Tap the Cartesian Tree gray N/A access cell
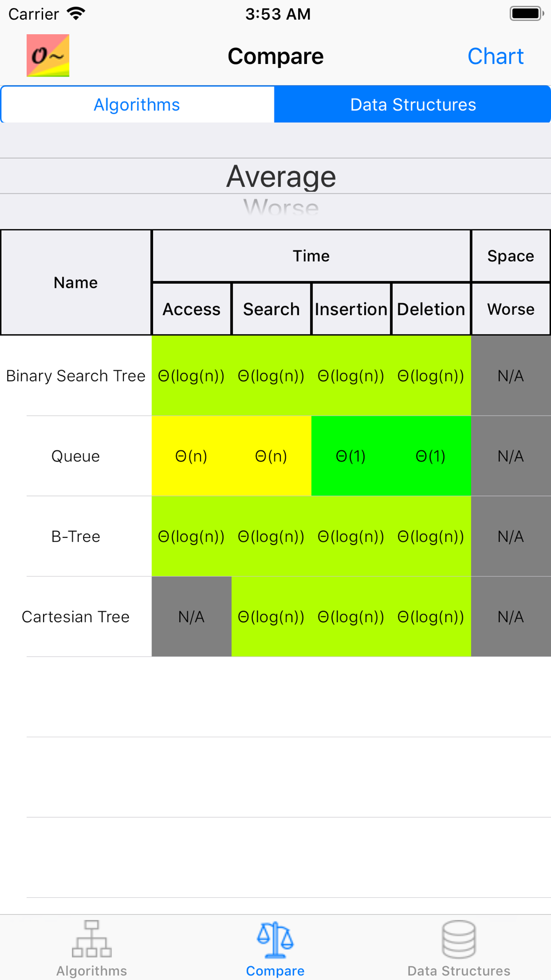The height and width of the screenshot is (980, 551). [x=191, y=617]
